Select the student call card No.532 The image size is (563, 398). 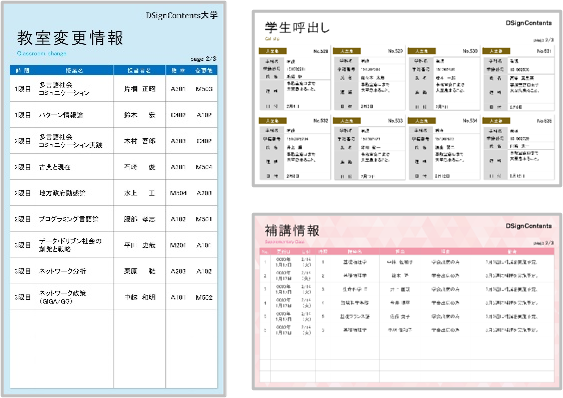(294, 148)
